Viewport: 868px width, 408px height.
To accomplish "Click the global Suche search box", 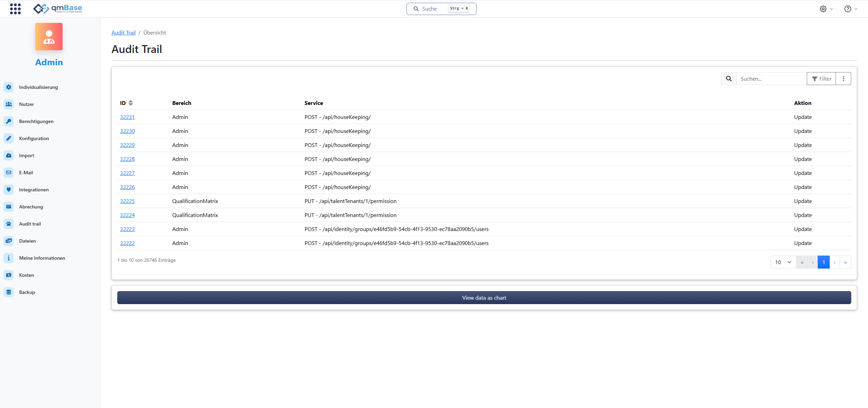I will tap(441, 9).
